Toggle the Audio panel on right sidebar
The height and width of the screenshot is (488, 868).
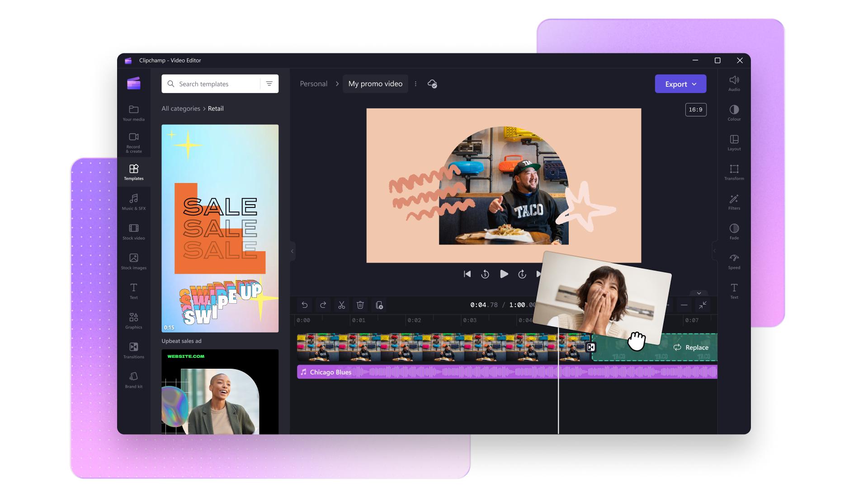click(734, 83)
